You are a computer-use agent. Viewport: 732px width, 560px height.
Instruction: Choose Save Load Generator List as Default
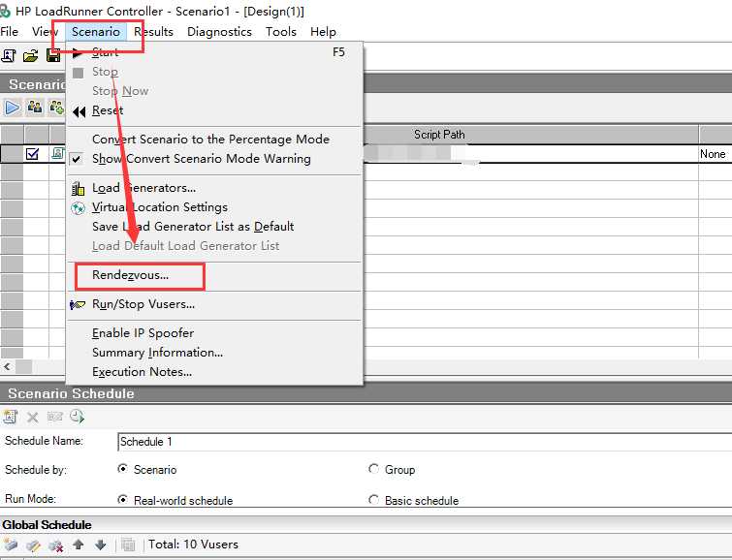coord(214,227)
